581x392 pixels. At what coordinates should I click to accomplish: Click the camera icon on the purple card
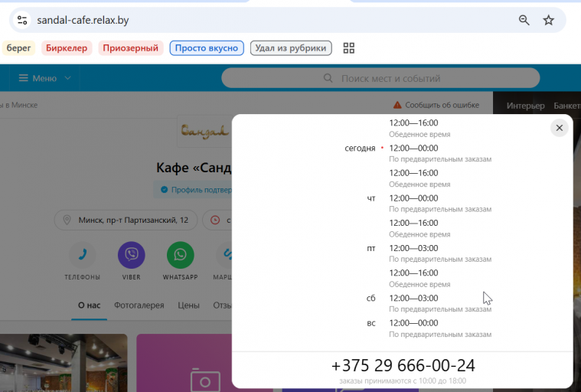click(205, 380)
